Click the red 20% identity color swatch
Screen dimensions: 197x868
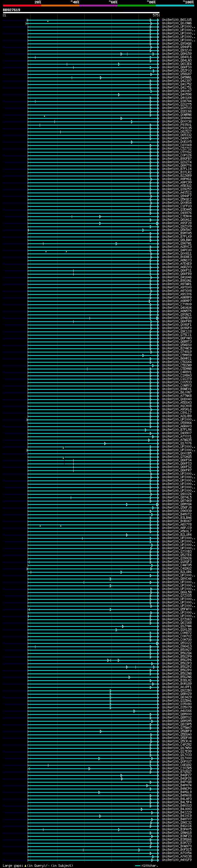[x=22, y=6]
